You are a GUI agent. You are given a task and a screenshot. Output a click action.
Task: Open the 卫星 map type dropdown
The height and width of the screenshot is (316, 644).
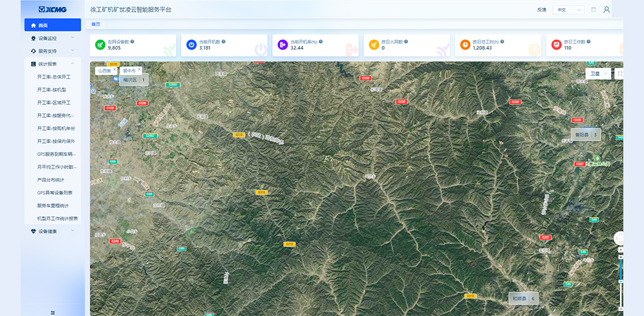[597, 74]
